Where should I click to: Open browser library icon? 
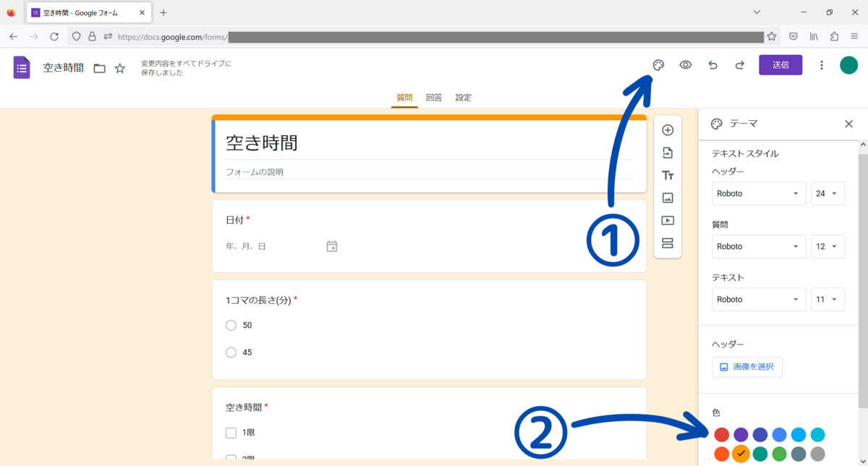tap(814, 36)
